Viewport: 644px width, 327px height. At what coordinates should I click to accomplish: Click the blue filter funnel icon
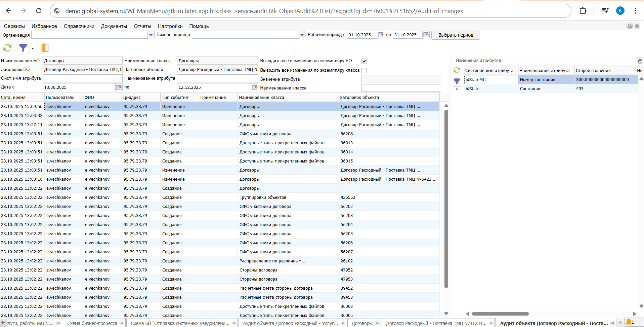coord(23,48)
